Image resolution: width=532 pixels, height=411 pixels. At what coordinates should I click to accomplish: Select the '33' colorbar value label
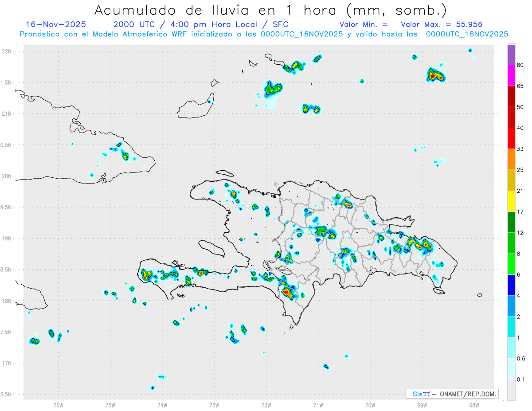(x=520, y=149)
